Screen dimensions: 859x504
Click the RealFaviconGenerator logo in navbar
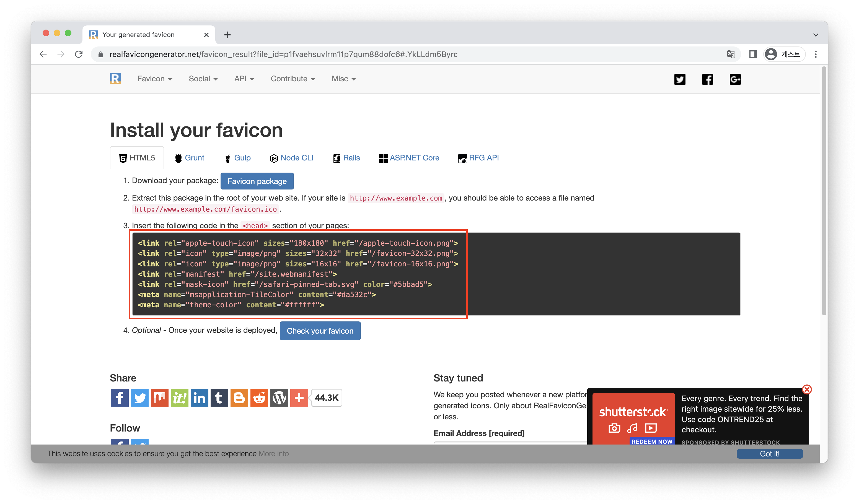[115, 79]
